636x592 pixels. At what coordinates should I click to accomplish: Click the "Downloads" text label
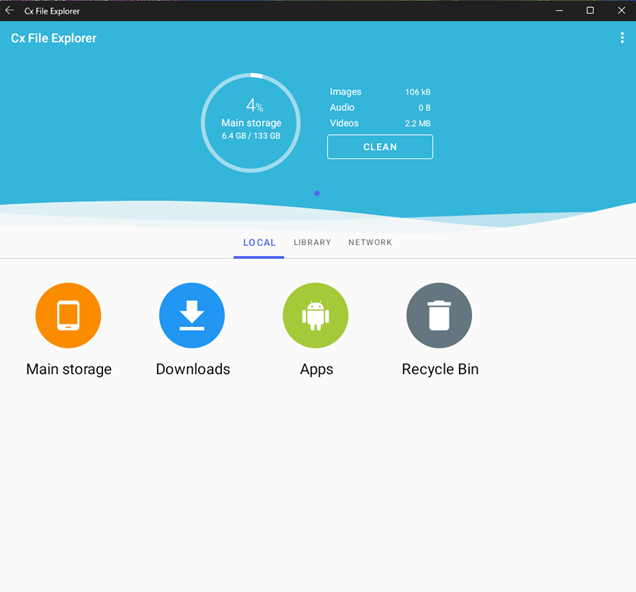tap(193, 369)
